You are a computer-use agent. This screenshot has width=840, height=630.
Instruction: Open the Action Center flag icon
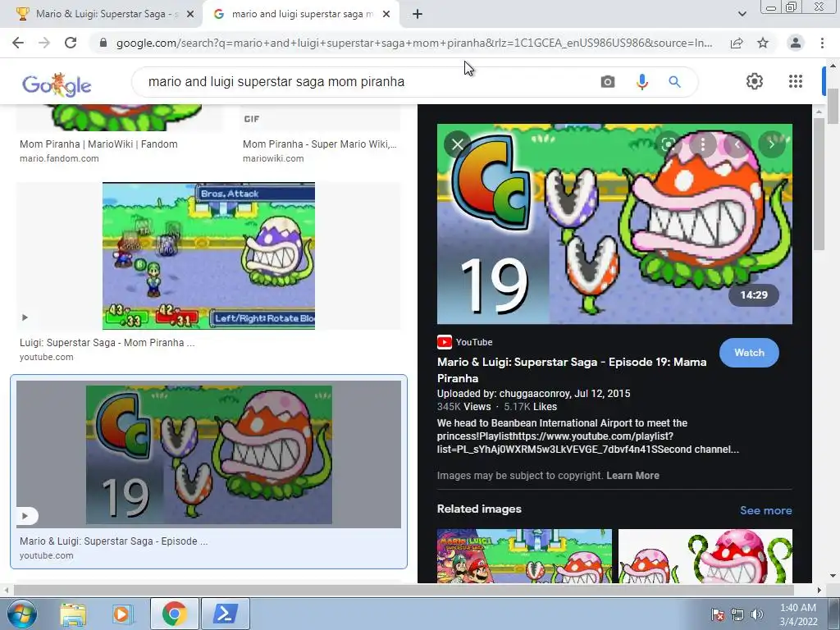click(717, 614)
